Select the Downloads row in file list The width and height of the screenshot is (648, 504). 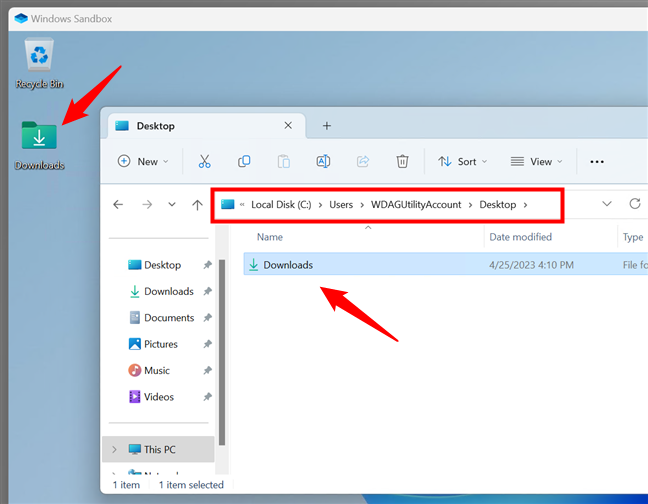click(446, 265)
